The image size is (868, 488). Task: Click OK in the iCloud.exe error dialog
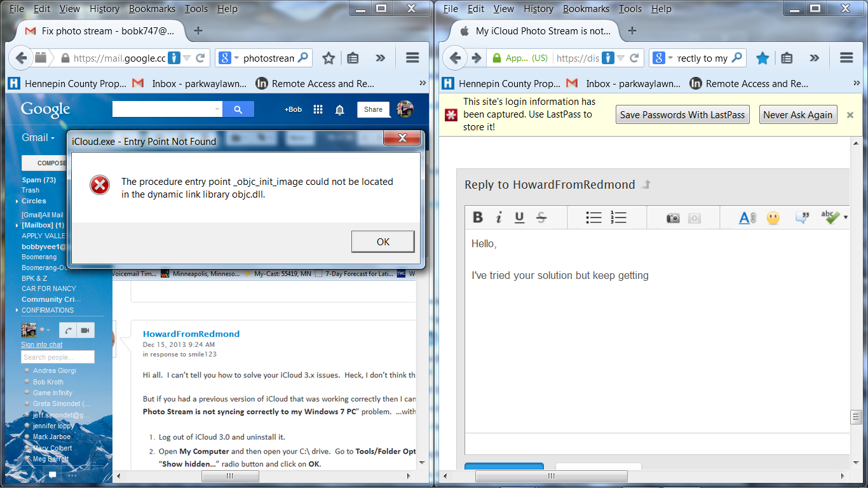383,241
